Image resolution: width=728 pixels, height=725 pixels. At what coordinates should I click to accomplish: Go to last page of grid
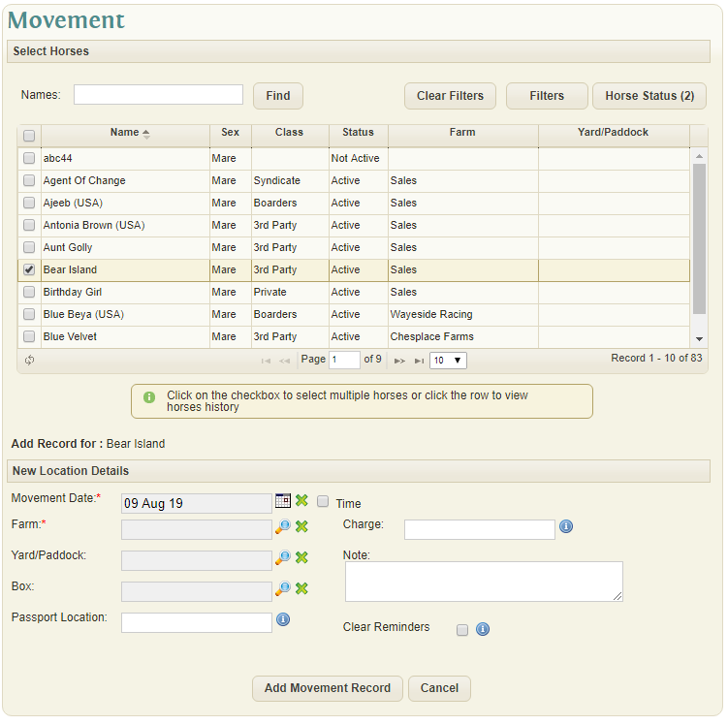pyautogui.click(x=419, y=361)
